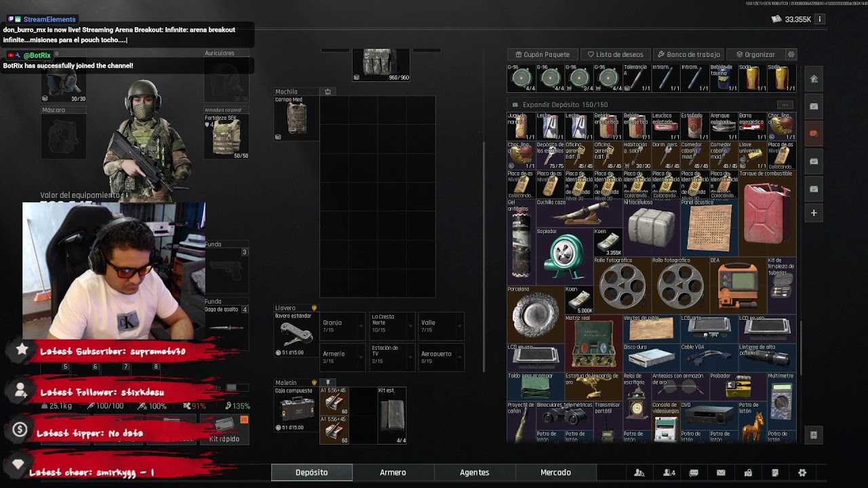
Task: Open the game settings gear in bottom bar
Action: coord(802,472)
